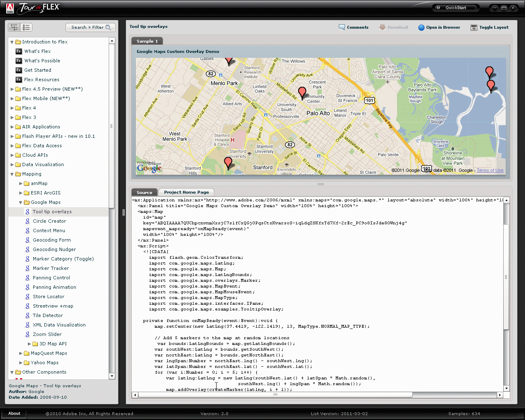Screen dimensions: 525x420
Task: Expand the Flex 4.5 Preview folder
Action: tap(12, 89)
